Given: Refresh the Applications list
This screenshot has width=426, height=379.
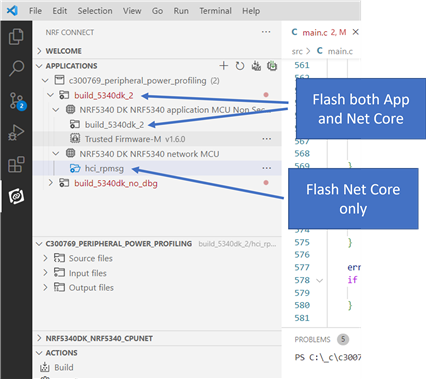Looking at the screenshot, I should point(240,66).
